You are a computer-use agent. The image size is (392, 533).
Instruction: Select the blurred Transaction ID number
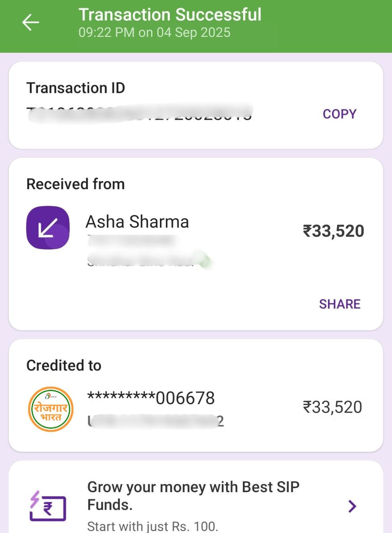[139, 113]
